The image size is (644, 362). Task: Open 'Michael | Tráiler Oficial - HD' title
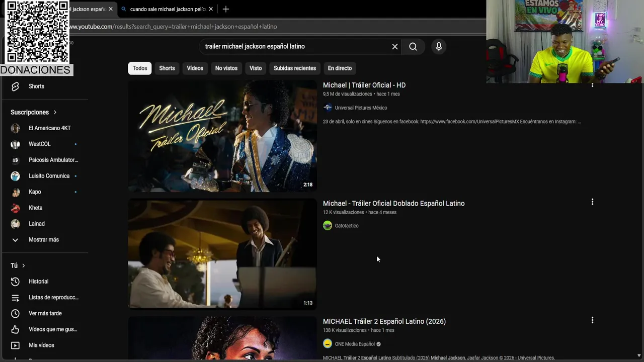[364, 85]
